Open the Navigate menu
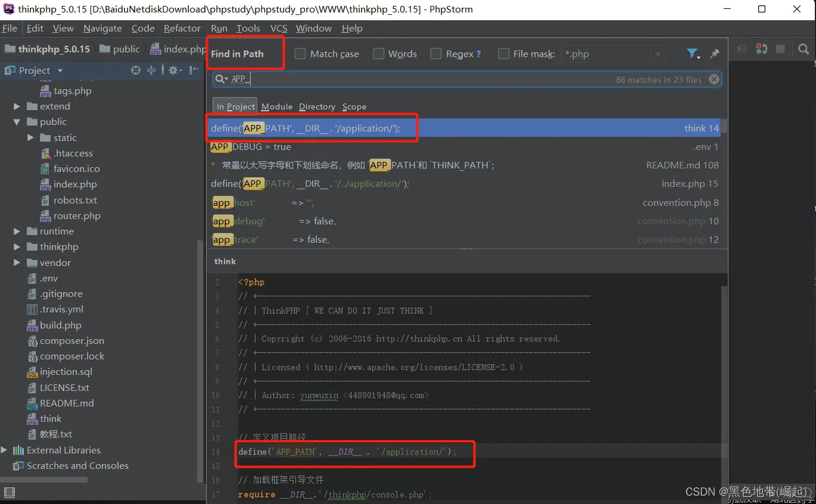Screen dimensions: 816x504 [102, 29]
